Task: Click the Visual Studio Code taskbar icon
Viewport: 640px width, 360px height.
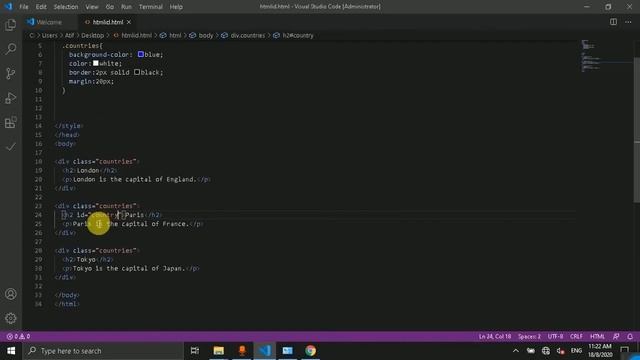Action: (264, 351)
